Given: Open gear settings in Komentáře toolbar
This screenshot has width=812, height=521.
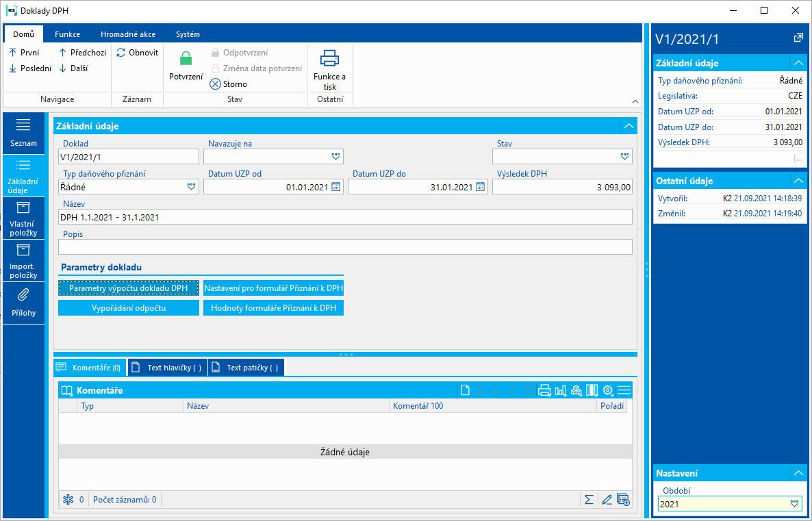Looking at the screenshot, I should [x=608, y=390].
